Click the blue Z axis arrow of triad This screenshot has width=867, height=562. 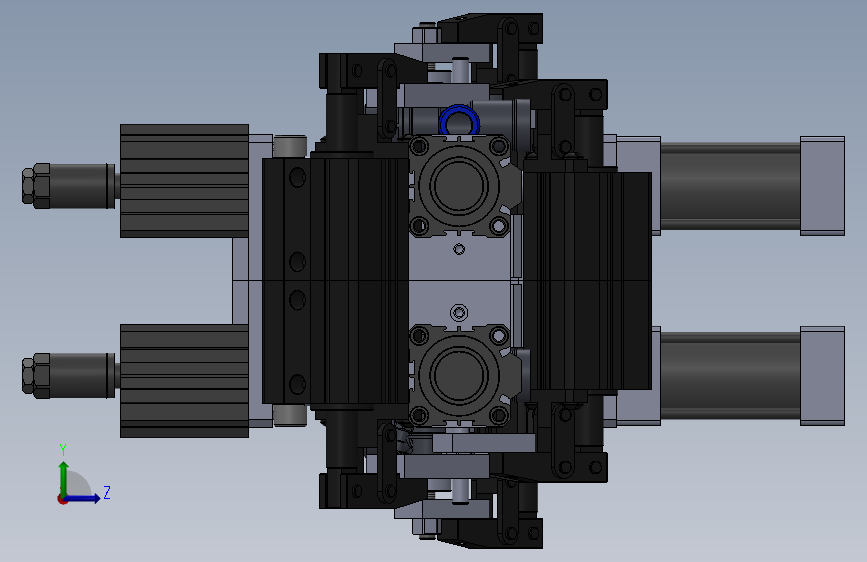(x=83, y=498)
